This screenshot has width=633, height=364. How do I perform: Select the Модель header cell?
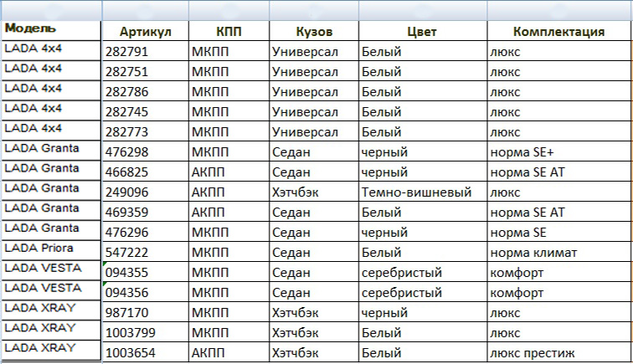[51, 31]
